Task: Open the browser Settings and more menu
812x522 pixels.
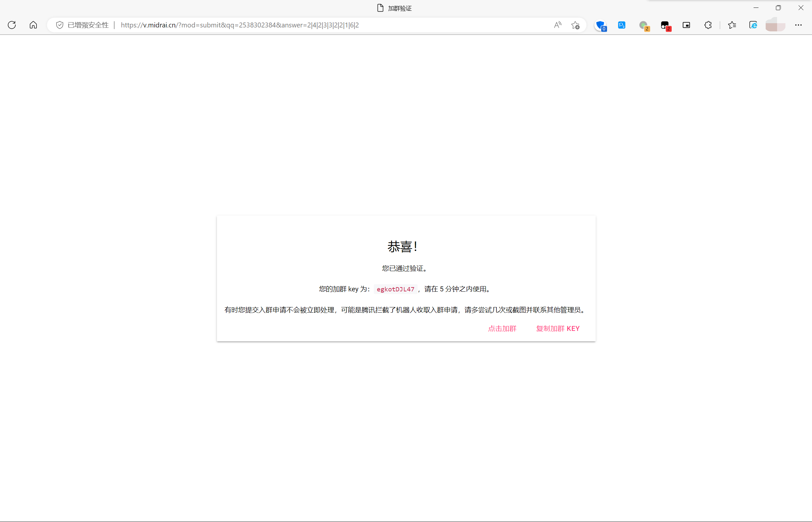Action: click(798, 25)
